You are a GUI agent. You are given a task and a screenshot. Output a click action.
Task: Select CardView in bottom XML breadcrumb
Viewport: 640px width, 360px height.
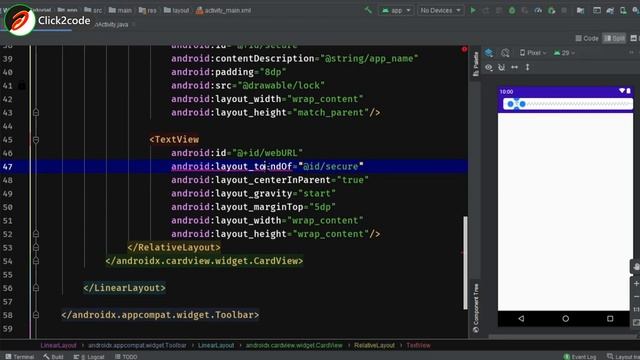[x=294, y=345]
